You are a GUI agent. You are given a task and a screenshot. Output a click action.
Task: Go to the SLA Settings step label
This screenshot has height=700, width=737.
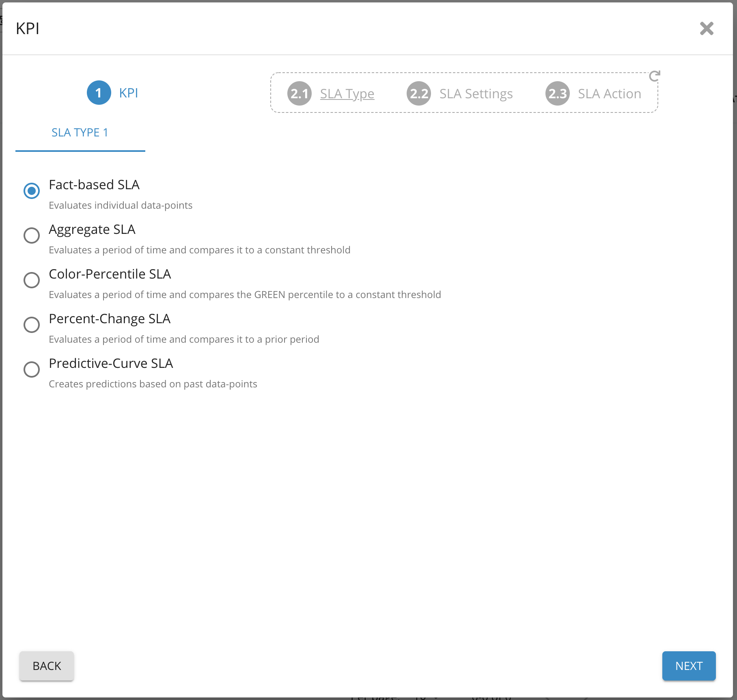point(476,94)
